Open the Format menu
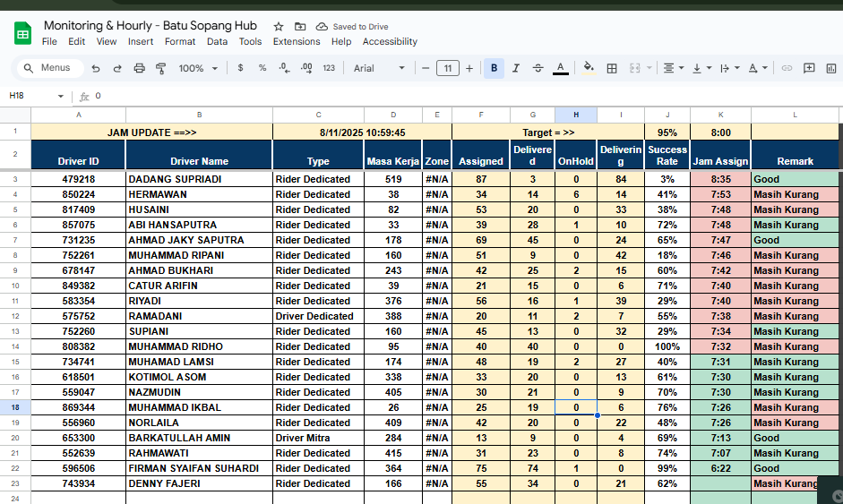The height and width of the screenshot is (504, 843). [x=180, y=41]
